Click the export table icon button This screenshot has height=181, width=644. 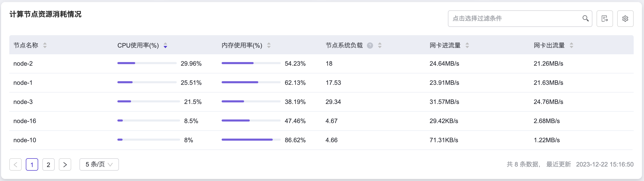click(x=605, y=19)
